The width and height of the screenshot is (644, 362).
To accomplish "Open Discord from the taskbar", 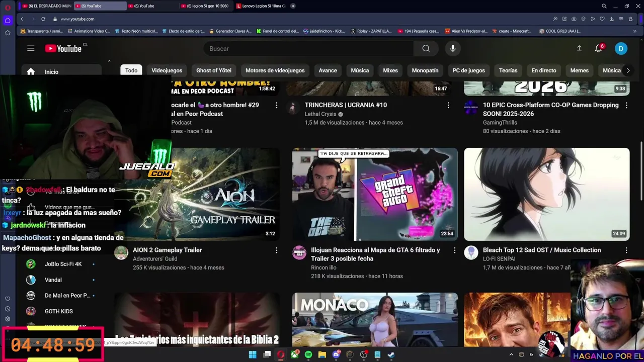I will tap(336, 354).
